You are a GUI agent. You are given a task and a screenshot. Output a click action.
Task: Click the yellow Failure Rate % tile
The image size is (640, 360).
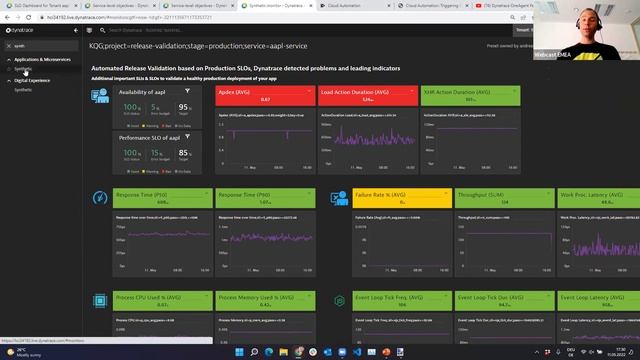[x=402, y=198]
